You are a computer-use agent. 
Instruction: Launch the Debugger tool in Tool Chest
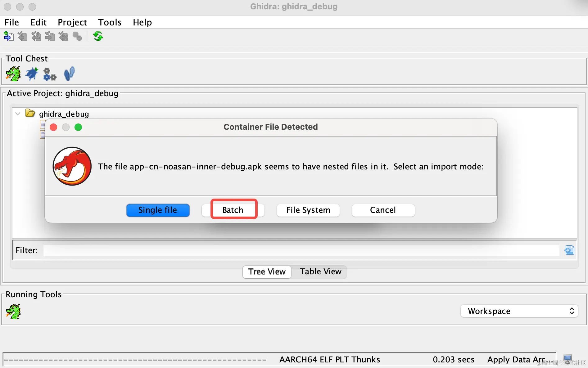click(x=32, y=74)
